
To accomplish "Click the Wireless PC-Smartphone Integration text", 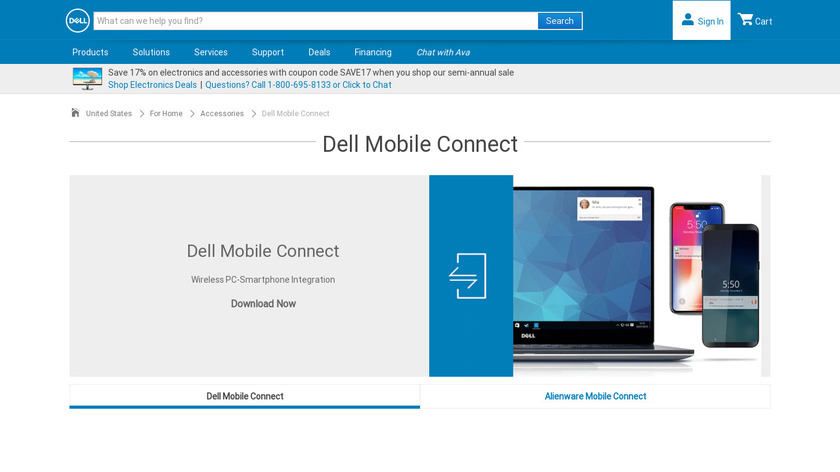I will pyautogui.click(x=263, y=280).
